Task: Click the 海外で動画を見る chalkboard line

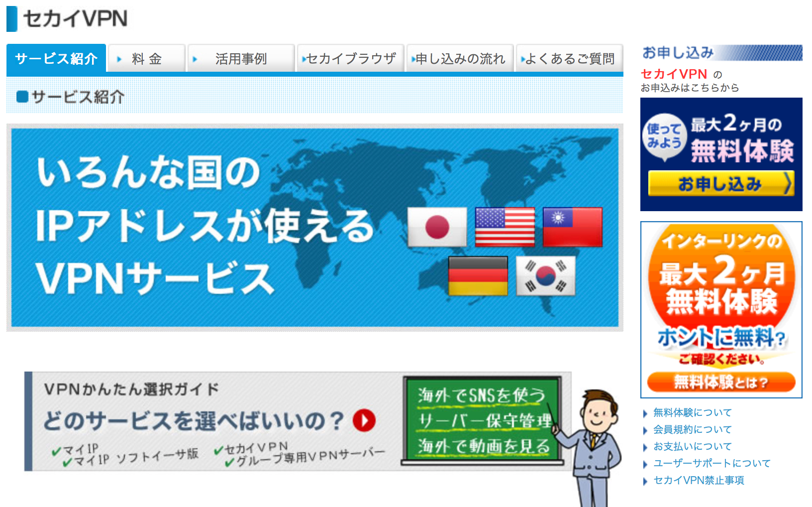Action: [x=484, y=446]
